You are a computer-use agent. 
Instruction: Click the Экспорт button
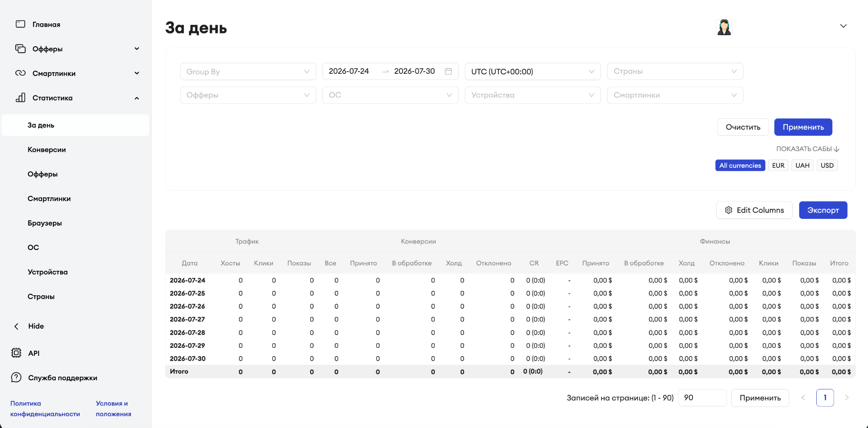click(x=823, y=210)
